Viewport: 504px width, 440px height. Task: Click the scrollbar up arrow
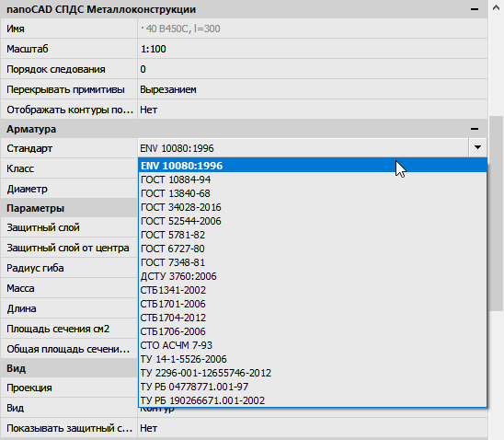click(496, 7)
